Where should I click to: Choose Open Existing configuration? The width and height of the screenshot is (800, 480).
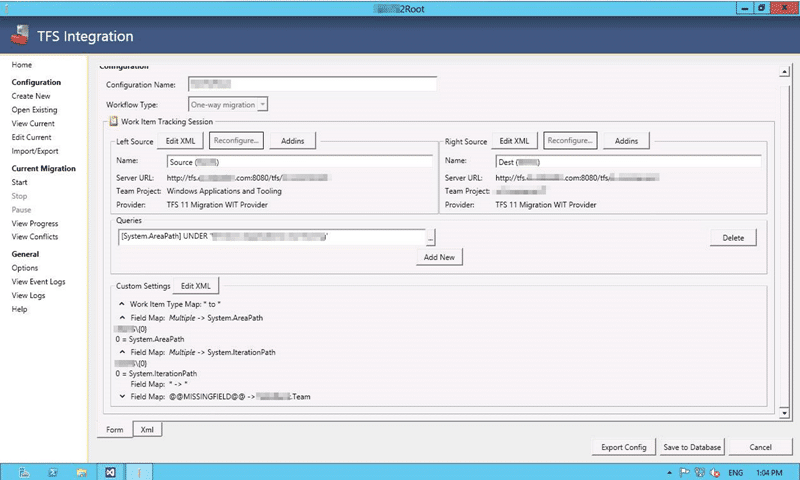34,110
